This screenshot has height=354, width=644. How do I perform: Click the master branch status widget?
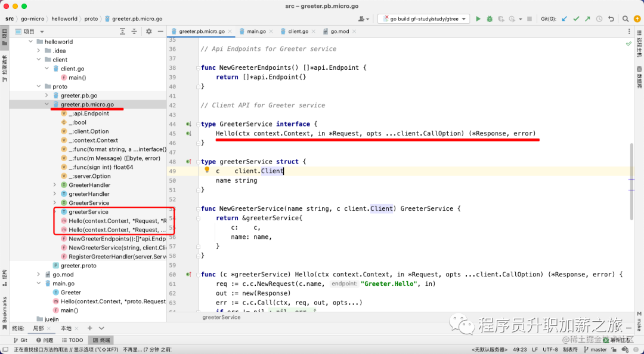(x=595, y=349)
